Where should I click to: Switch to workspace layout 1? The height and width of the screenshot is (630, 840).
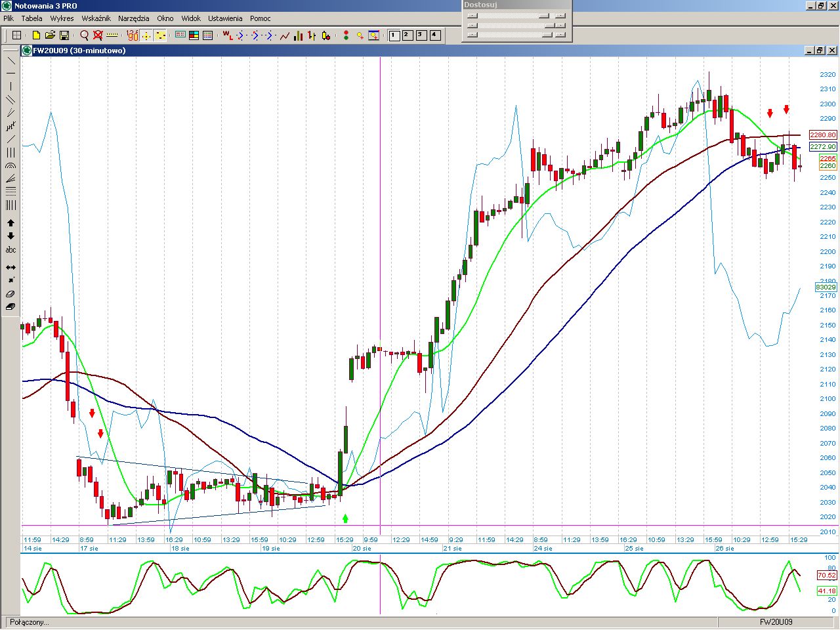[394, 35]
